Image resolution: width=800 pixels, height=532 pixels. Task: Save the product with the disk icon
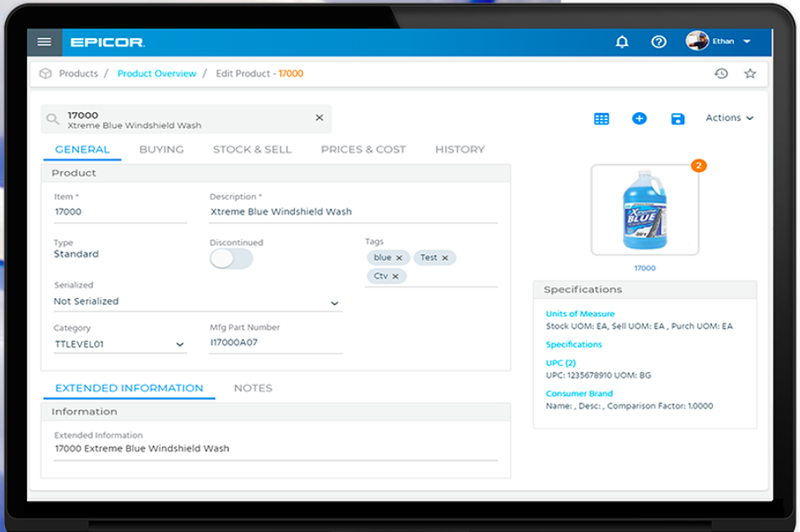point(678,119)
